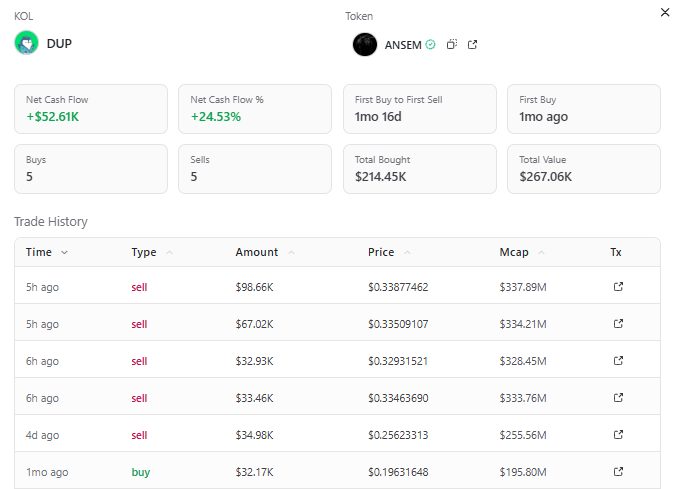Click the Mcap column header
Image resolution: width=679 pixels, height=489 pixels.
pos(514,252)
